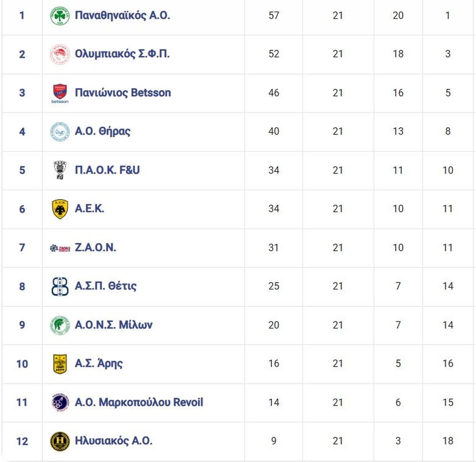Click the Α.Σ. Άρης yellow crest
This screenshot has width=476, height=462.
(x=60, y=364)
